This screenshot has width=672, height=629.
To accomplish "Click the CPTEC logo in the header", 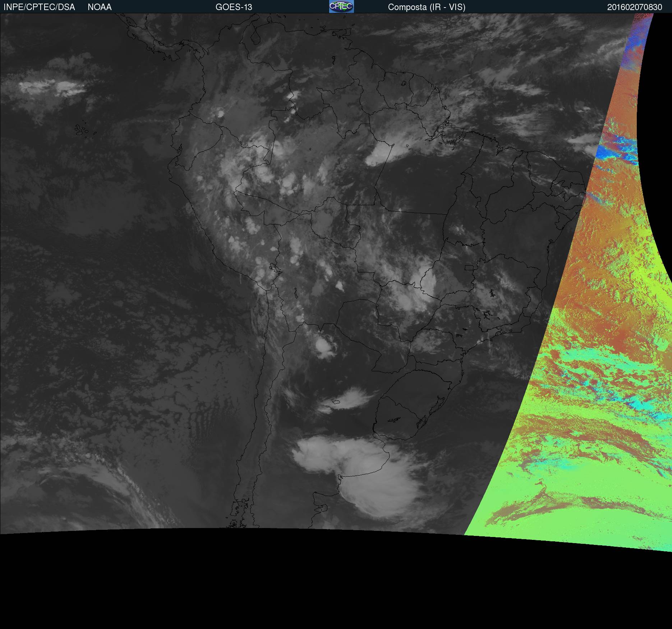I will pos(341,6).
